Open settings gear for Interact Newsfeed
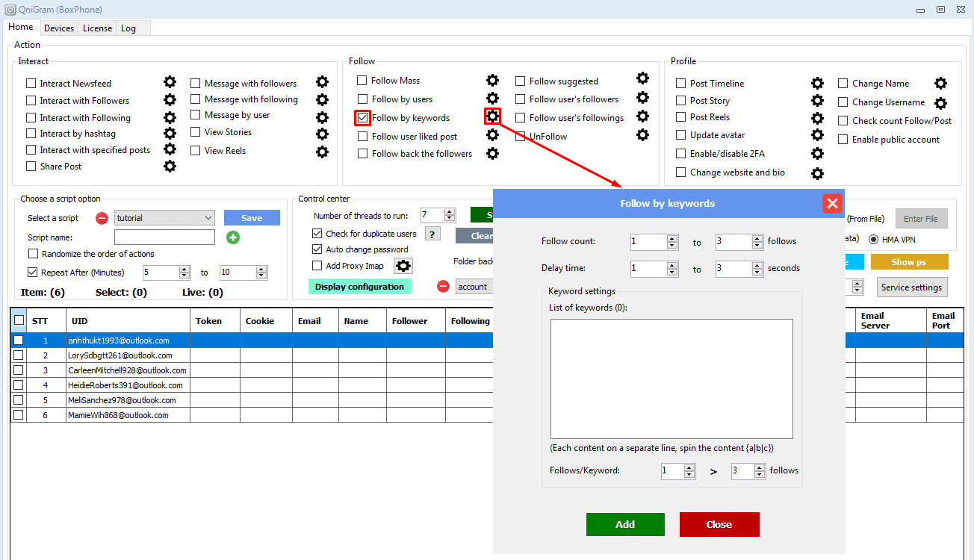 pos(170,82)
